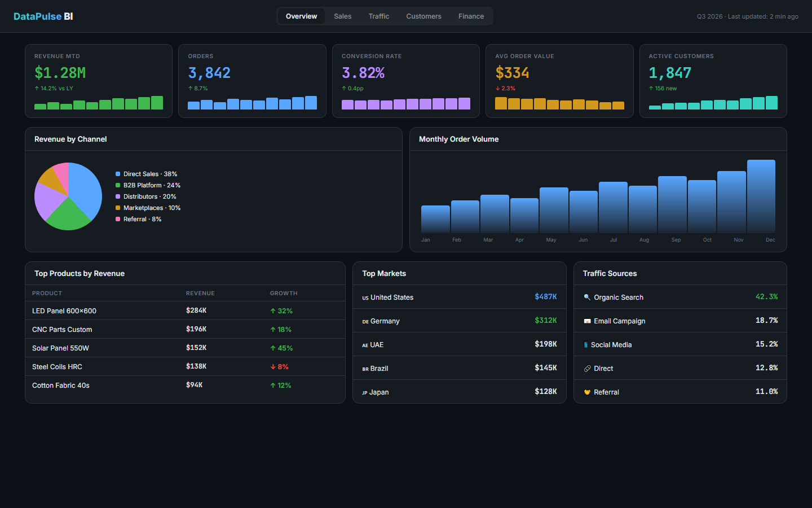Click the B2B Platform legend swatch
Screen dimensions: 812x508
(x=118, y=185)
